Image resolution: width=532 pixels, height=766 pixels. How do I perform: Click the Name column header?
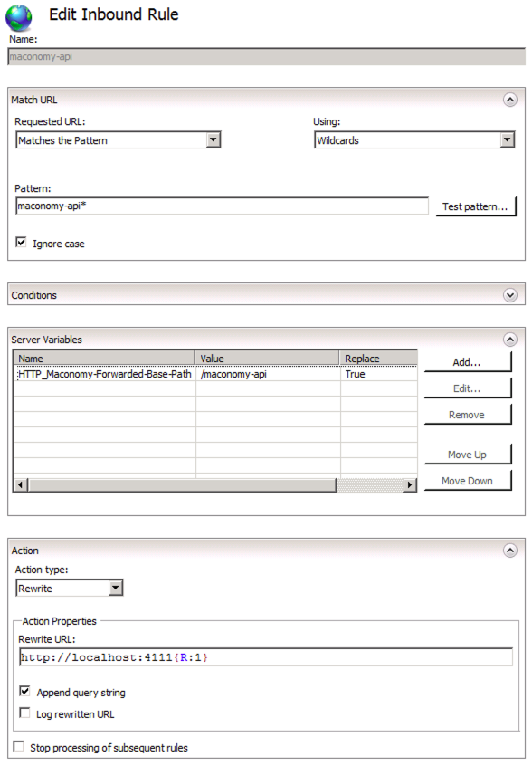(104, 358)
